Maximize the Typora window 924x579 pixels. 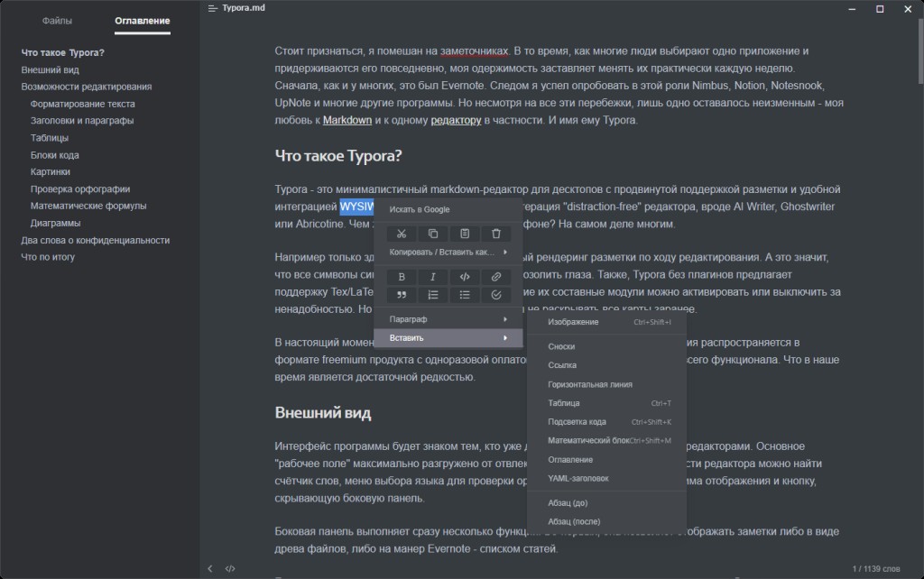click(x=880, y=9)
